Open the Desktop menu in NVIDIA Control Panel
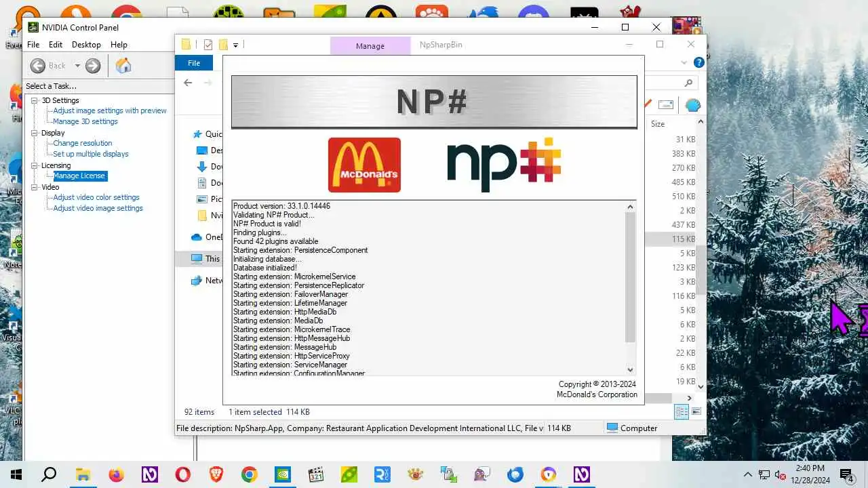Screen dimensions: 868x488 tap(86, 45)
